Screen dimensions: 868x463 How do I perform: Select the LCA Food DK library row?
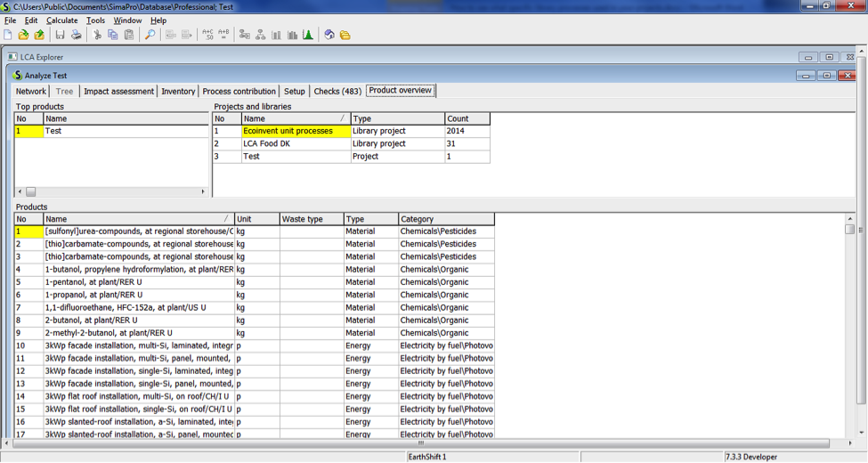pyautogui.click(x=351, y=144)
